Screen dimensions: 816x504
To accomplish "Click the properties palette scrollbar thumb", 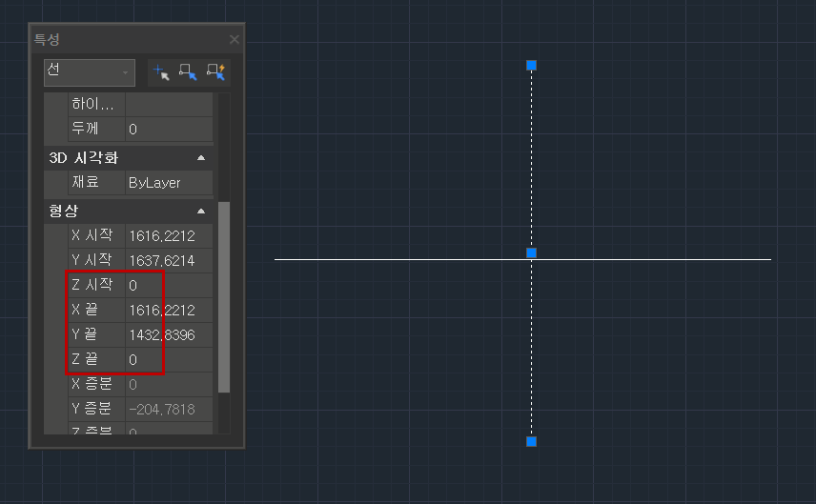I will (224, 297).
